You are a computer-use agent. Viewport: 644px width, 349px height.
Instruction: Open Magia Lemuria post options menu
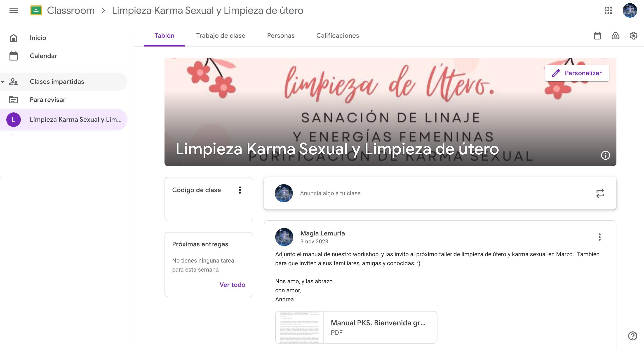point(599,237)
